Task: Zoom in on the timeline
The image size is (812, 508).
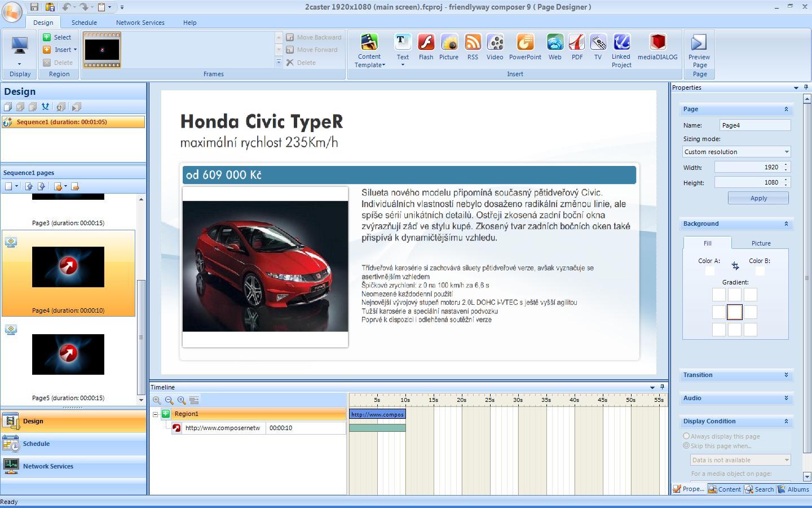Action: coord(157,400)
